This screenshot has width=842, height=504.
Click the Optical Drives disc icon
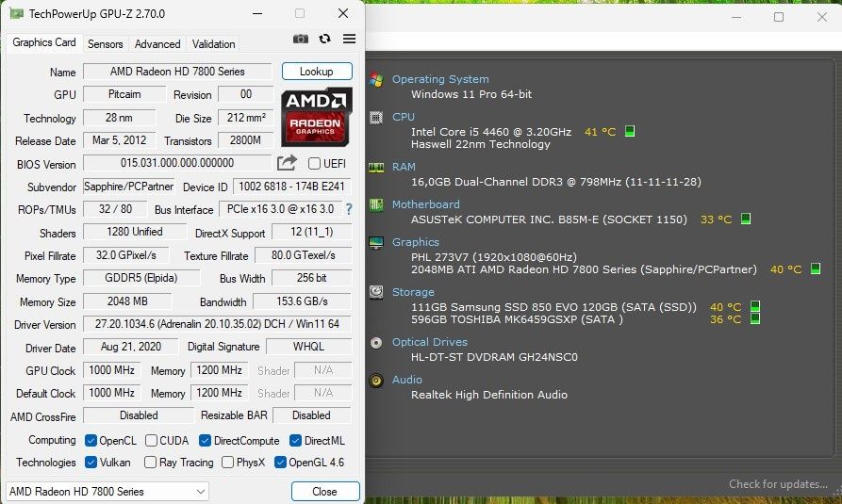click(376, 343)
